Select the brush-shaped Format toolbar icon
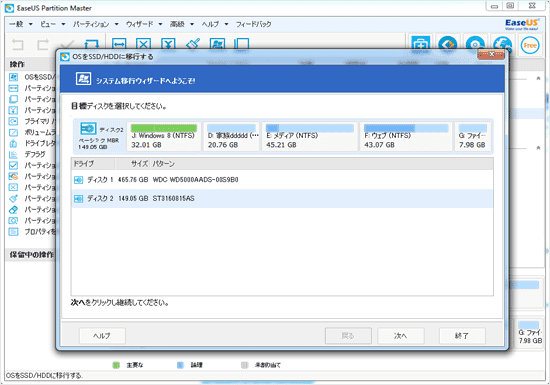550x385 pixels. pos(193,43)
